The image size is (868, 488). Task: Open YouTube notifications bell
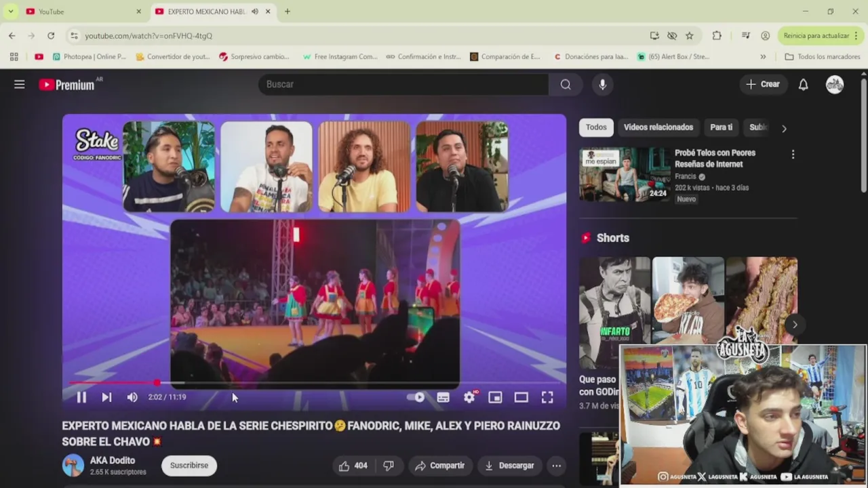(x=803, y=84)
